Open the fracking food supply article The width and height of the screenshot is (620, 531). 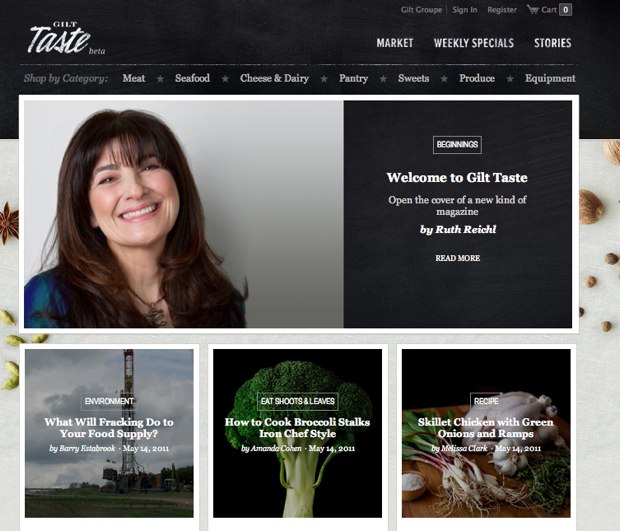(109, 428)
